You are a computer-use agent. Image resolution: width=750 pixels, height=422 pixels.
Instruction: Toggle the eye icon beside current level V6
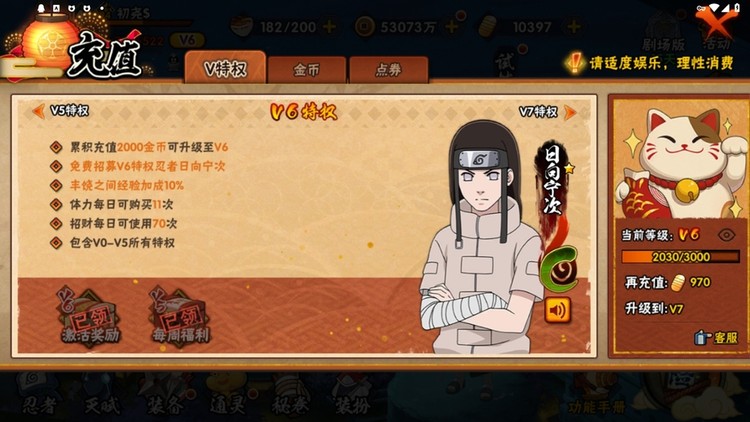[x=727, y=234]
